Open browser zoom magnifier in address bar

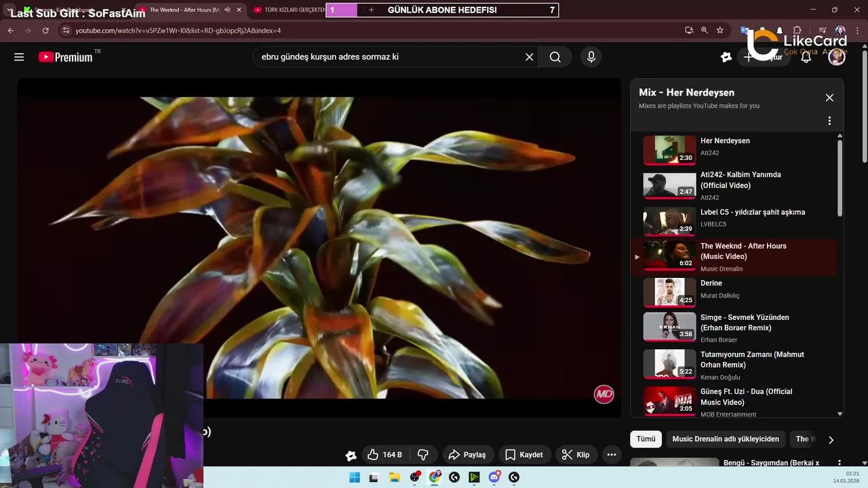[x=705, y=30]
